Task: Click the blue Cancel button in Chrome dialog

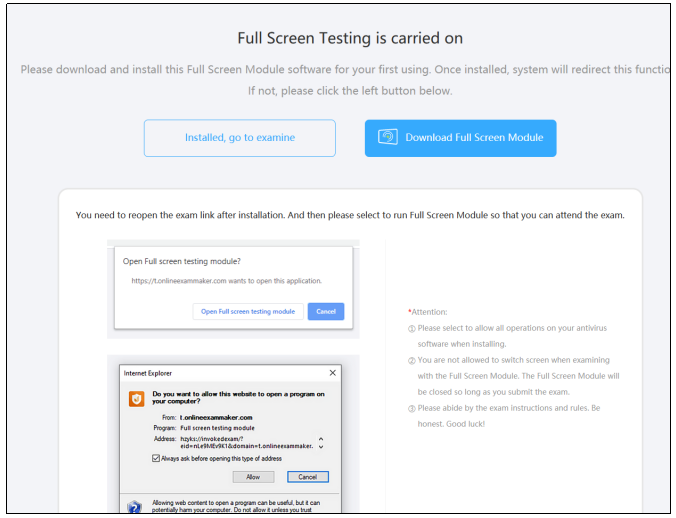Action: point(326,311)
